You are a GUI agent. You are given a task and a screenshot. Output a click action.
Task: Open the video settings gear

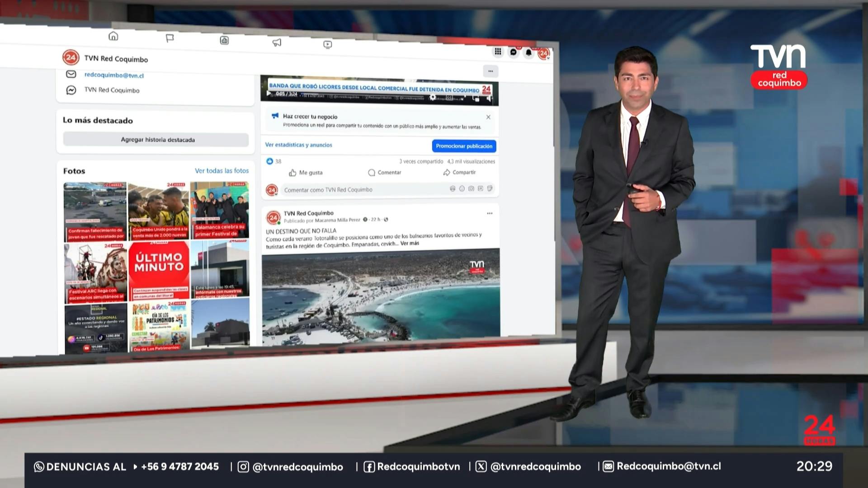(433, 97)
